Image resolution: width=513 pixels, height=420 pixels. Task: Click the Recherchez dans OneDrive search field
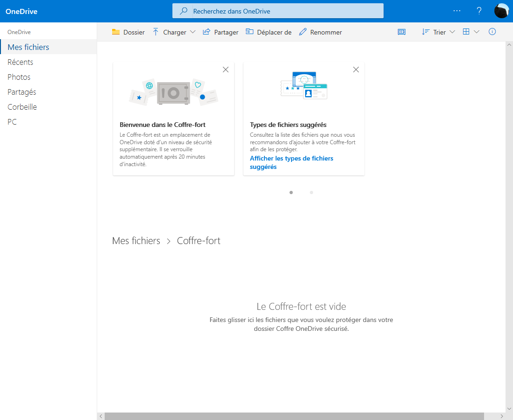pos(278,11)
